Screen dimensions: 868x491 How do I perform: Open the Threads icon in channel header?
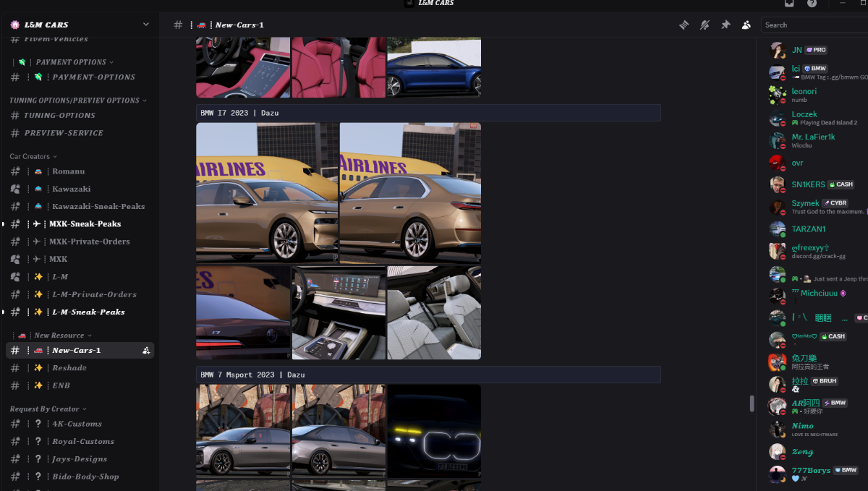point(684,25)
